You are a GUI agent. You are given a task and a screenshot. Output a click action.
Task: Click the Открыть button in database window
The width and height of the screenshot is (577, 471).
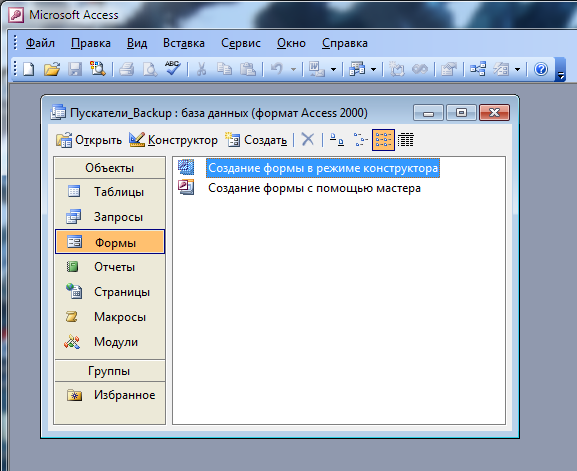[x=89, y=140]
